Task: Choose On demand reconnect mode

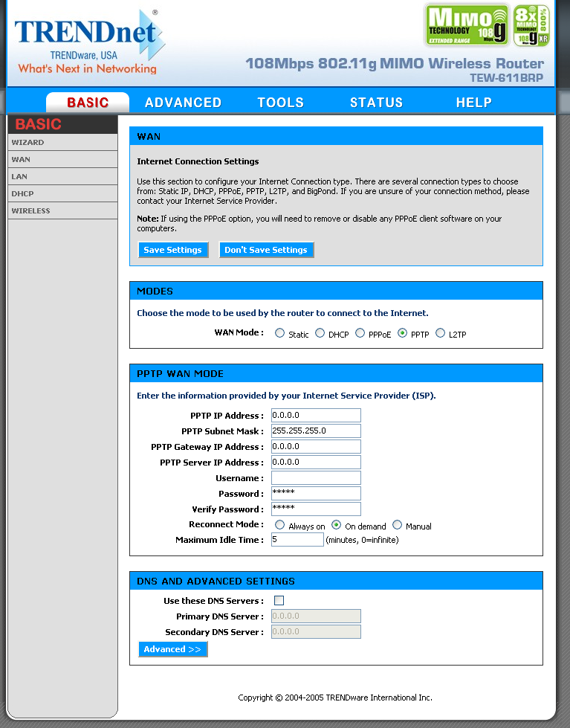Action: 336,525
